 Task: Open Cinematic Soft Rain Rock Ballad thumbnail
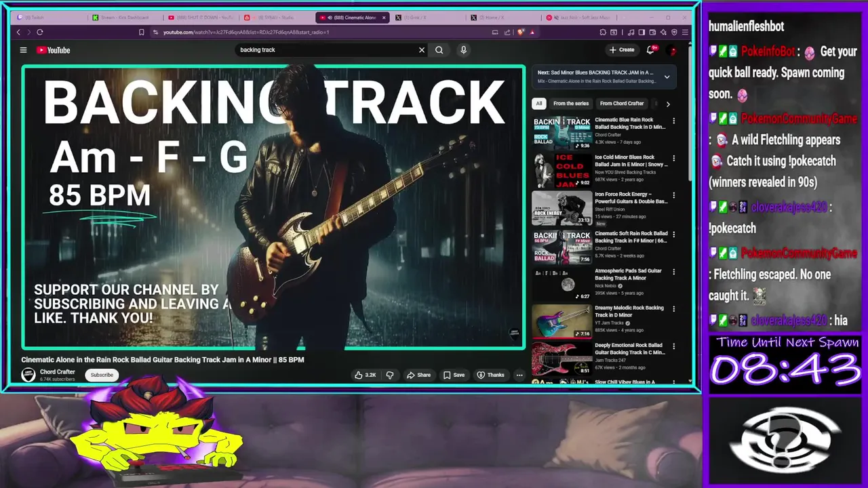(562, 246)
